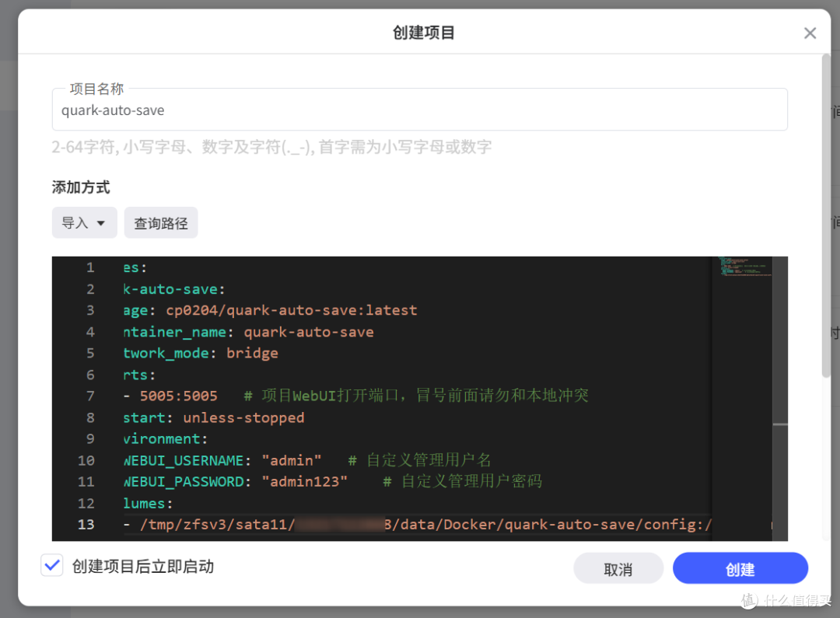Viewport: 840px width, 618px height.
Task: Click the "vironment:" line
Action: (166, 439)
